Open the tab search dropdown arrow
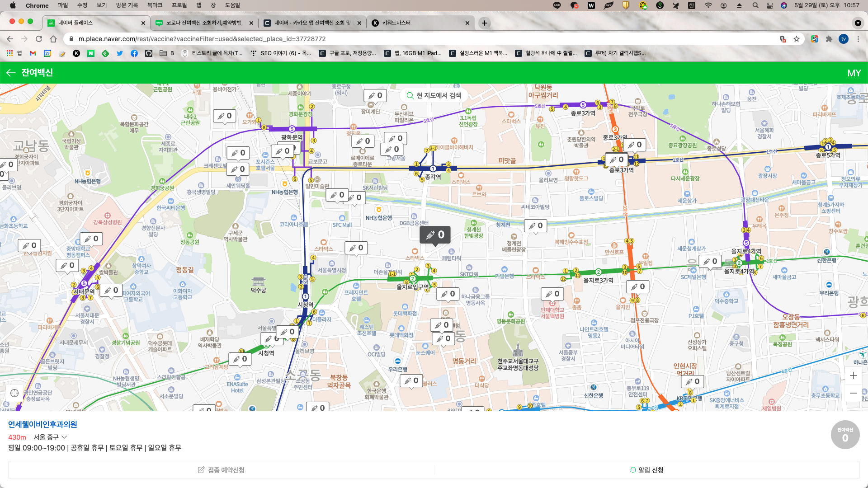Image resolution: width=868 pixels, height=488 pixels. click(x=858, y=23)
